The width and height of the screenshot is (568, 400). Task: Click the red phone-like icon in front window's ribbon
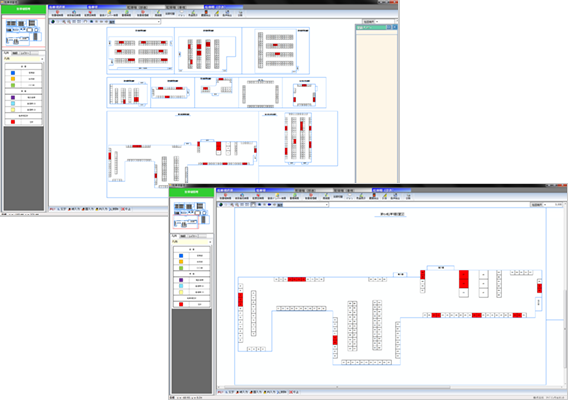pyautogui.click(x=374, y=195)
